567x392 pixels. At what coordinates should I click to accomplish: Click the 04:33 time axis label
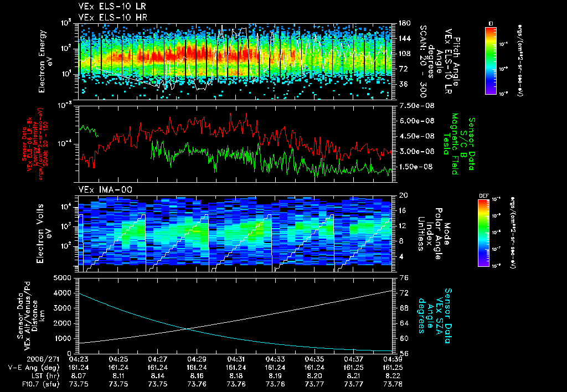pyautogui.click(x=275, y=359)
